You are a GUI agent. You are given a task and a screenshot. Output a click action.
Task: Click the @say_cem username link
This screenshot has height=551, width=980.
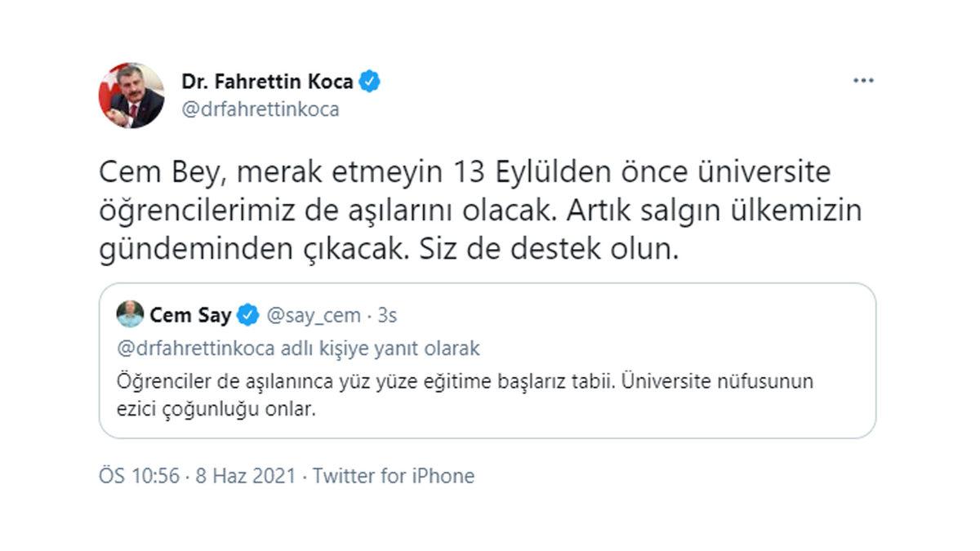318,313
